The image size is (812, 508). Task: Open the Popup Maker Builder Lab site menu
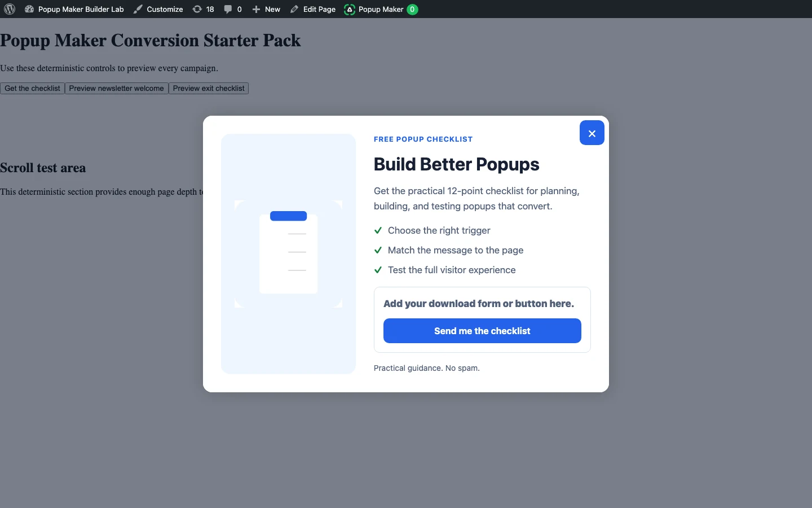(74, 9)
